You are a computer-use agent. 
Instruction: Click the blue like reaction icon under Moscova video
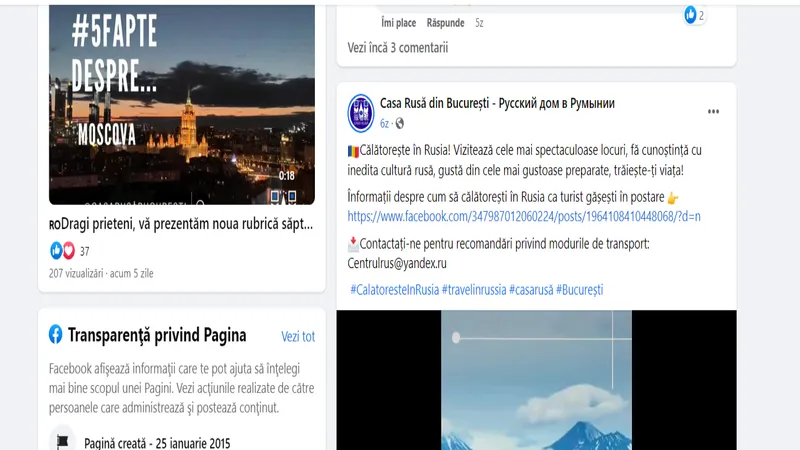coord(56,251)
